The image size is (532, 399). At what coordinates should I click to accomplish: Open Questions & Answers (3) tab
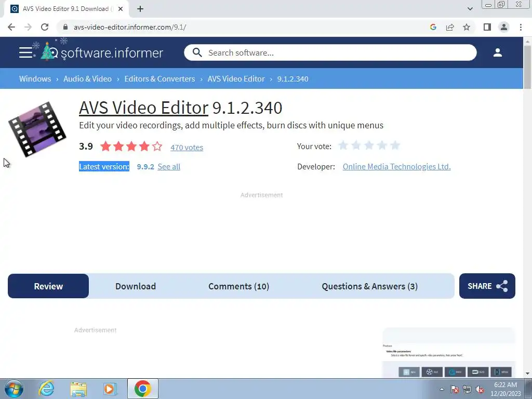(x=369, y=286)
